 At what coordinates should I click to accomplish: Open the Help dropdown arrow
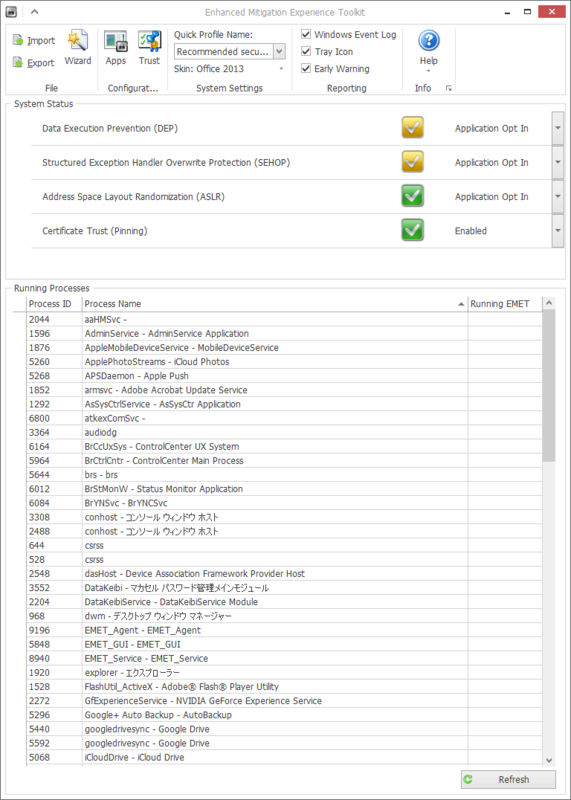pos(429,71)
